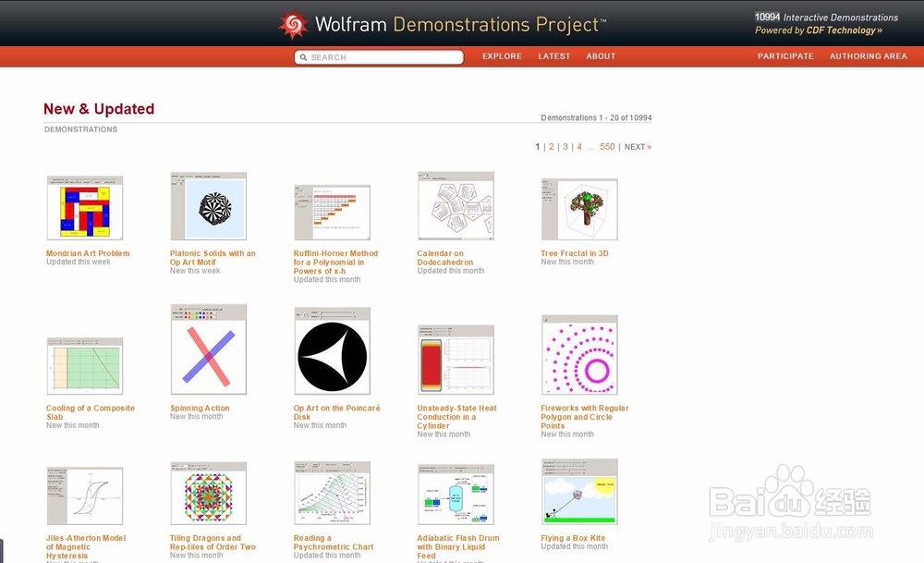Screen dimensions: 924x563
Task: Go to results page 3
Action: coord(565,147)
